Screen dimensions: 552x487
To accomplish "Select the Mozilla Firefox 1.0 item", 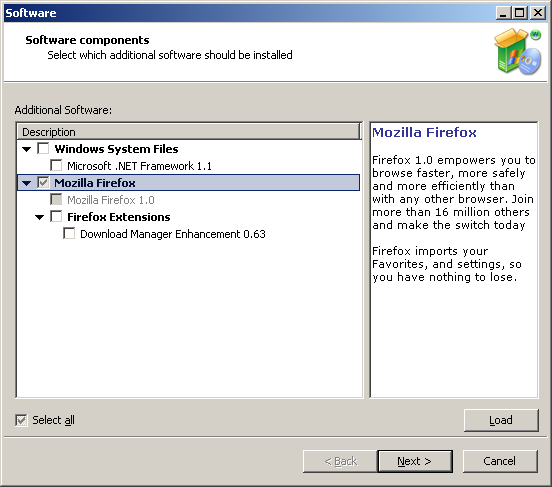I will pos(111,200).
